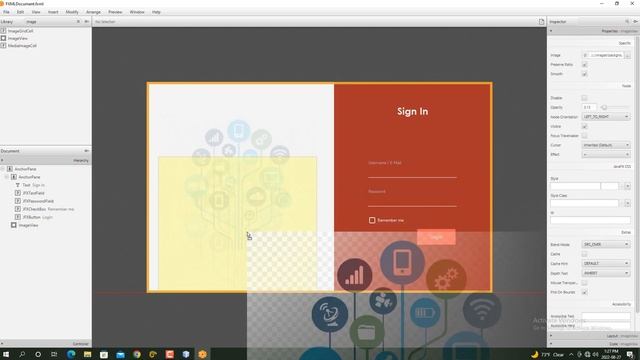The image size is (640, 360).
Task: Open the Arrange menu
Action: [x=93, y=12]
